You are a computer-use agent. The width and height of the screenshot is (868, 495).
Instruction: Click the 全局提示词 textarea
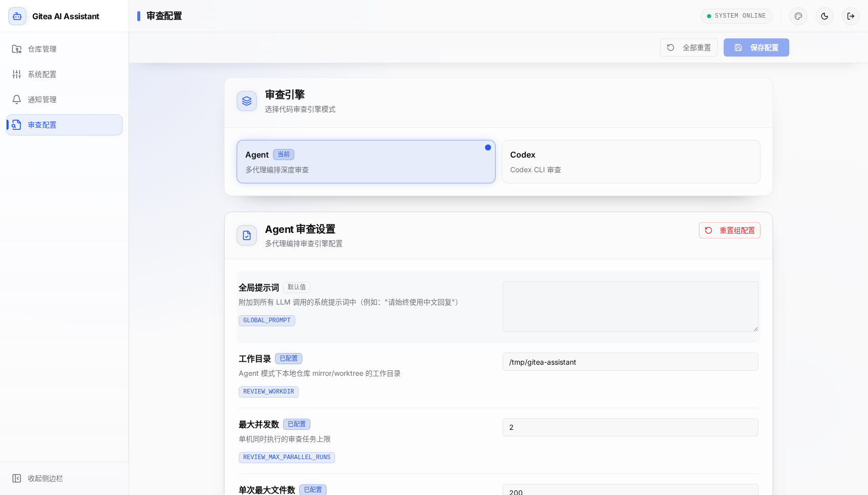point(630,307)
